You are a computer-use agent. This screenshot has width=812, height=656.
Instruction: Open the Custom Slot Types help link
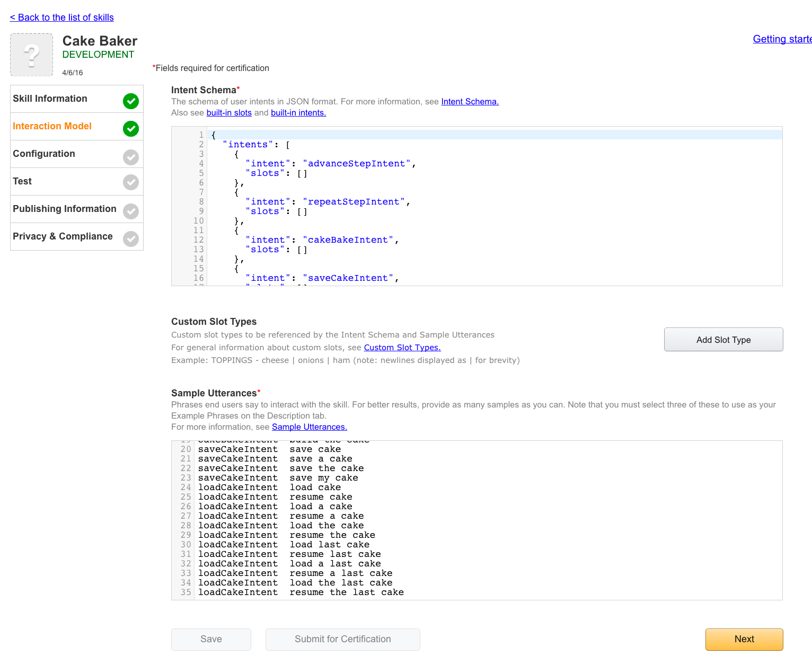click(x=402, y=348)
